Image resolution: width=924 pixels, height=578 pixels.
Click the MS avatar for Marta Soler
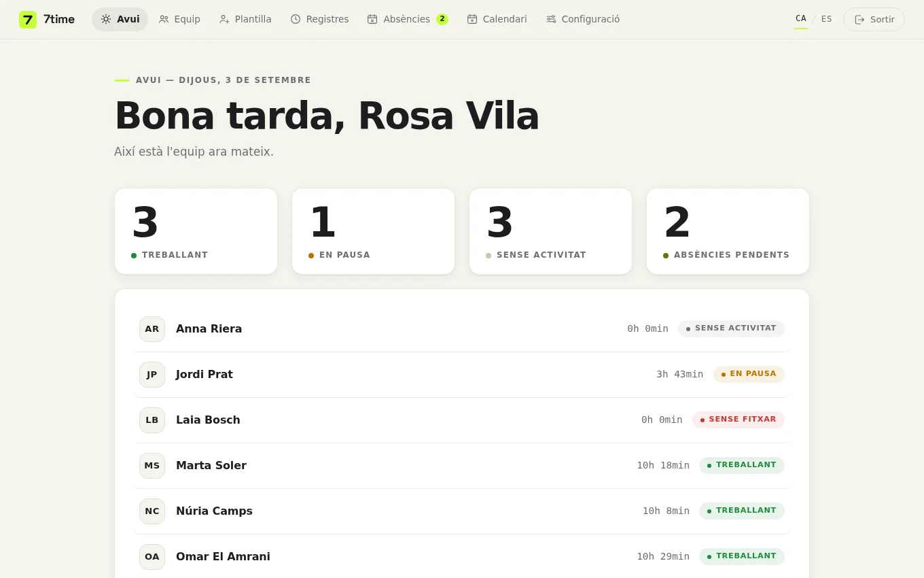(x=152, y=466)
